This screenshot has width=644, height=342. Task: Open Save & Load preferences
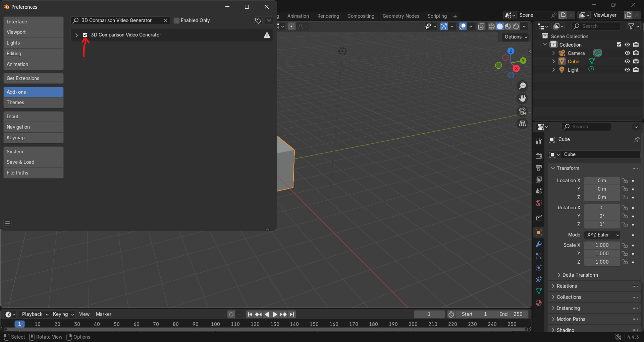(34, 162)
